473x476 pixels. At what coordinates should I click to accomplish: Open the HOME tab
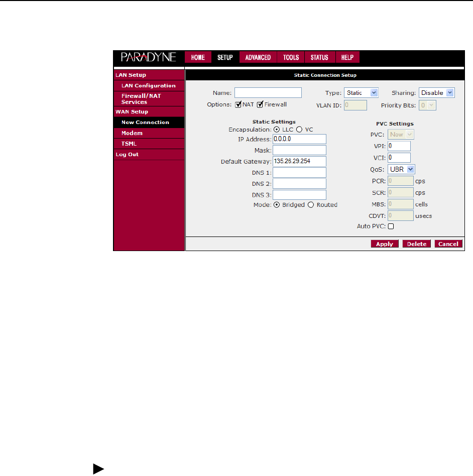tap(198, 57)
